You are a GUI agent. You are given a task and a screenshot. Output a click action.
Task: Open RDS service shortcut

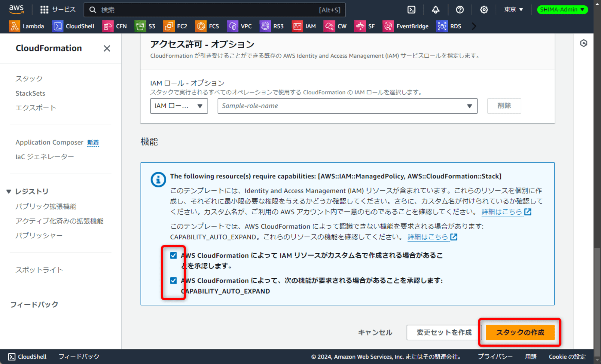pos(449,26)
